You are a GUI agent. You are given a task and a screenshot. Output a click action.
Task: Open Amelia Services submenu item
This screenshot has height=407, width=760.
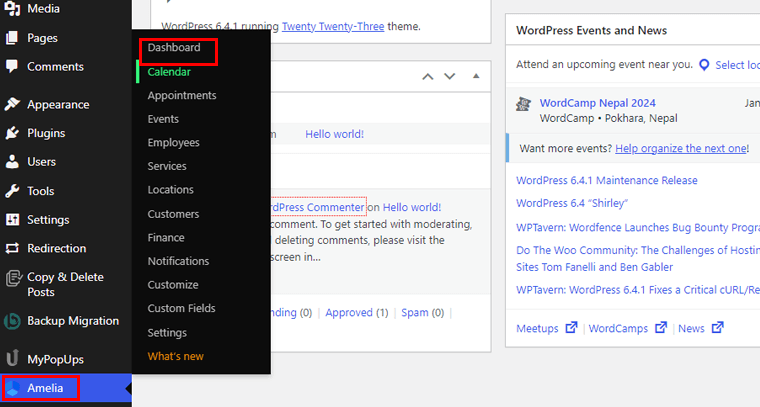point(167,166)
